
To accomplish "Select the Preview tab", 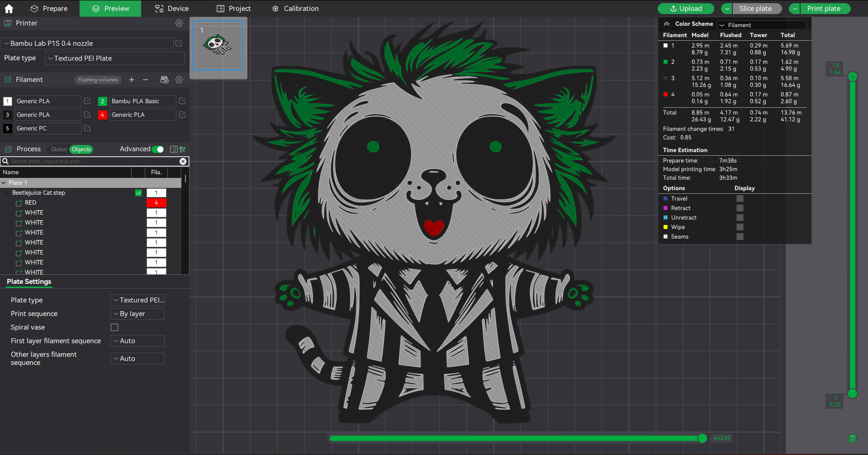I will (110, 9).
